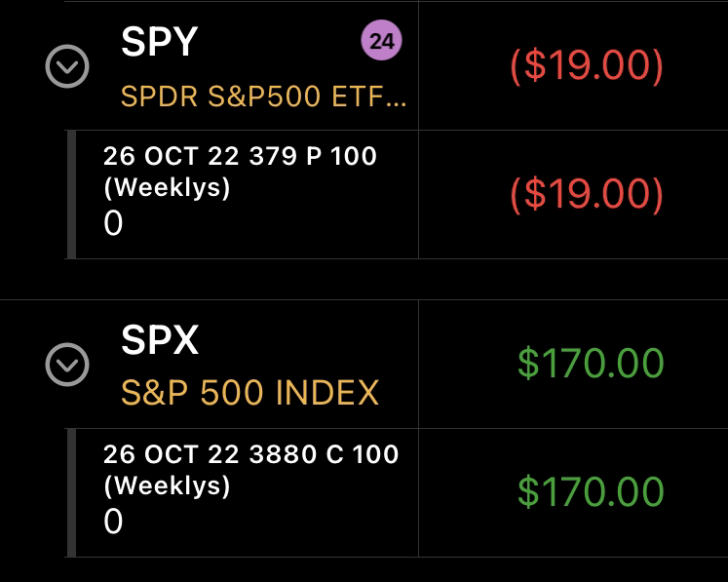Viewport: 728px width, 582px height.
Task: Select the SPX ticker symbol
Action: [x=160, y=340]
